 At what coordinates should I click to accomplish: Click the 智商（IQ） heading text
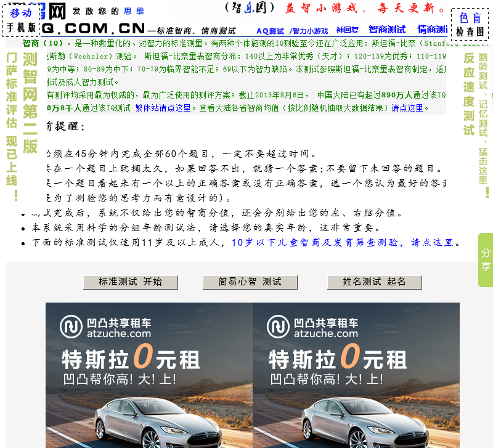click(x=43, y=43)
